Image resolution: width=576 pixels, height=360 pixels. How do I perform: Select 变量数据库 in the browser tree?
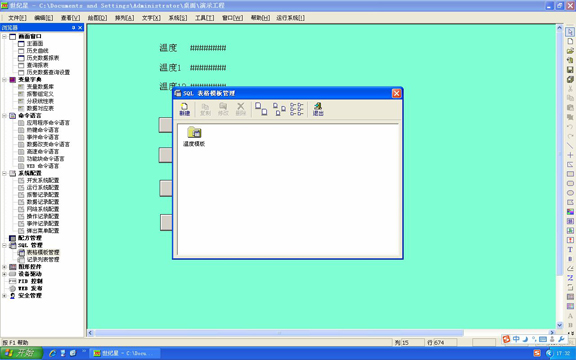coord(40,87)
